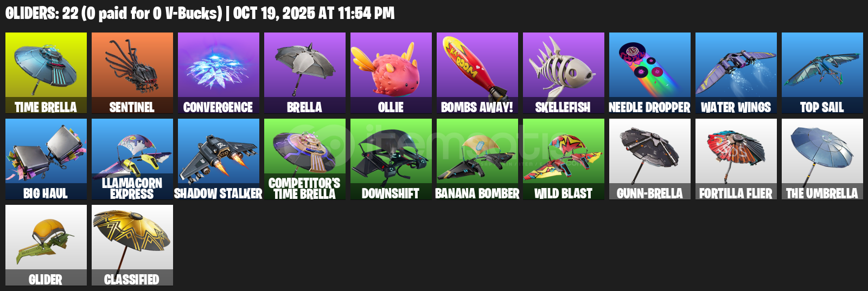Select the Wild Blast glider
The image size is (868, 291).
[564, 159]
